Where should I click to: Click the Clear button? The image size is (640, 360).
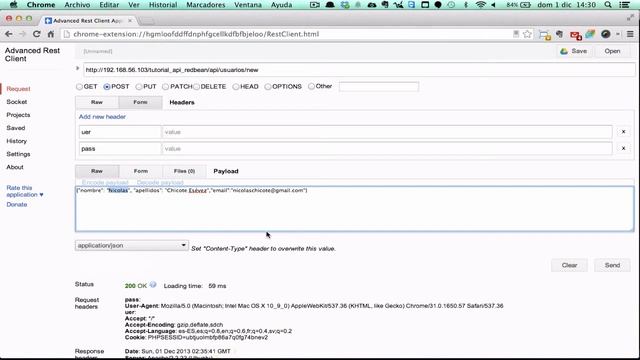[569, 265]
